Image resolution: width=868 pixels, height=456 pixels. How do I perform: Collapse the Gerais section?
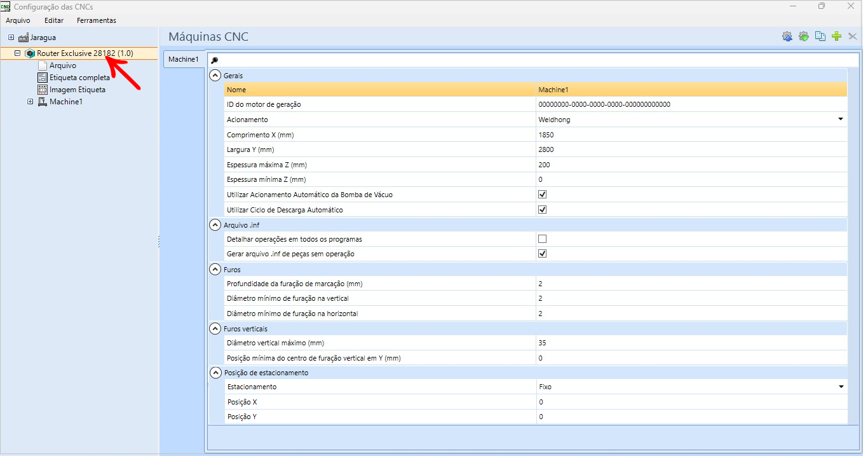tap(215, 76)
